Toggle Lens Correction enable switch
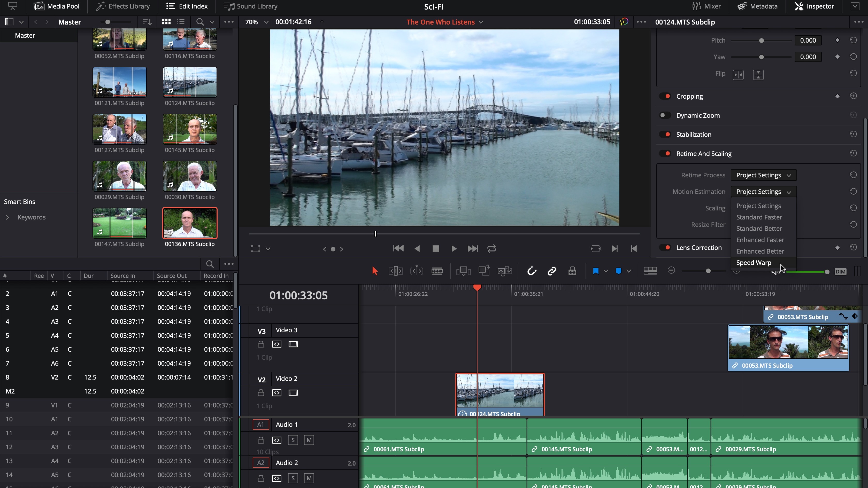This screenshot has height=488, width=868. [665, 248]
